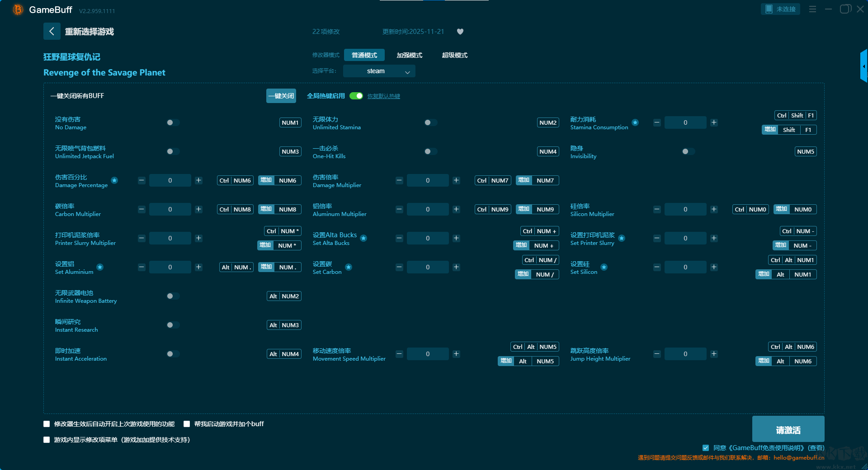This screenshot has height=470, width=868.
Task: Increase Damage Percentage with plus button
Action: 198,180
